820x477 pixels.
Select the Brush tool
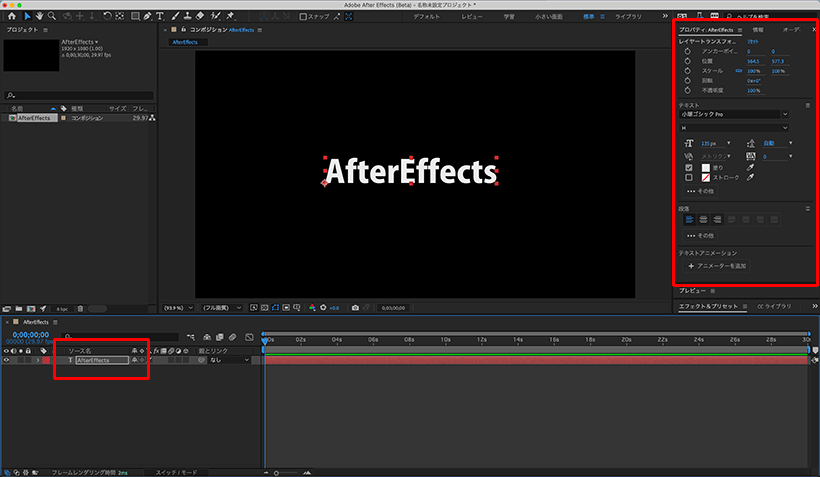176,16
